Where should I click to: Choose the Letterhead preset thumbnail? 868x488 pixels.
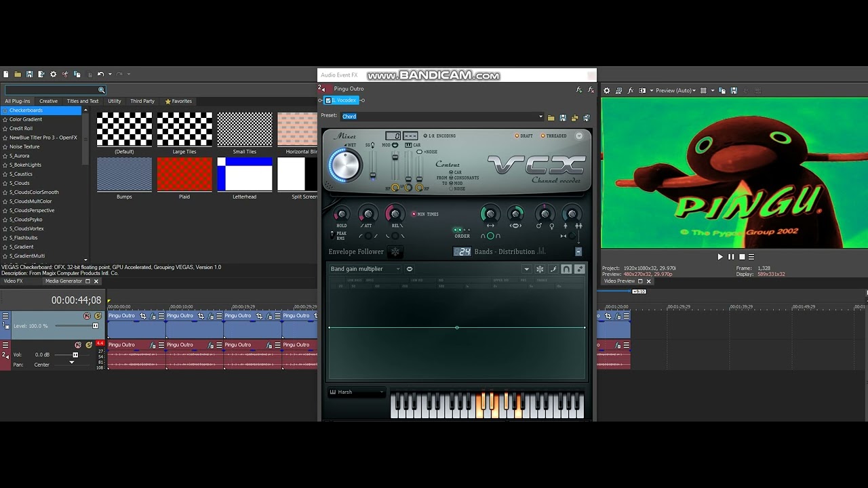tap(245, 174)
